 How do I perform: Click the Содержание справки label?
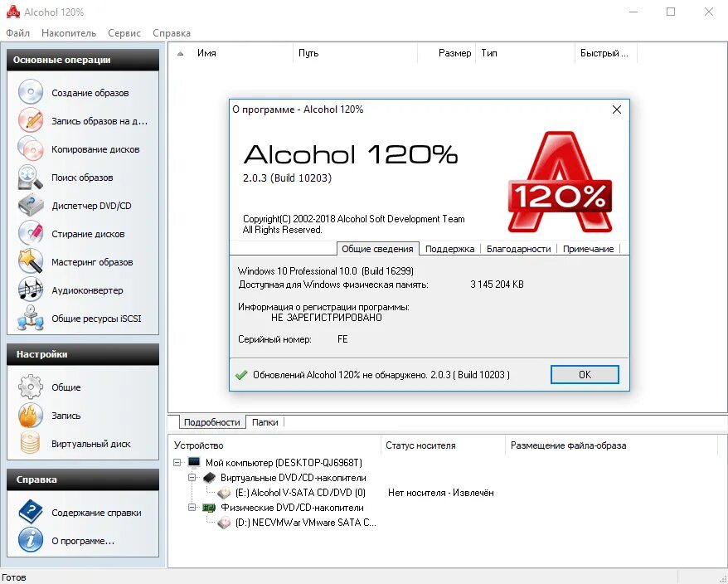[96, 513]
